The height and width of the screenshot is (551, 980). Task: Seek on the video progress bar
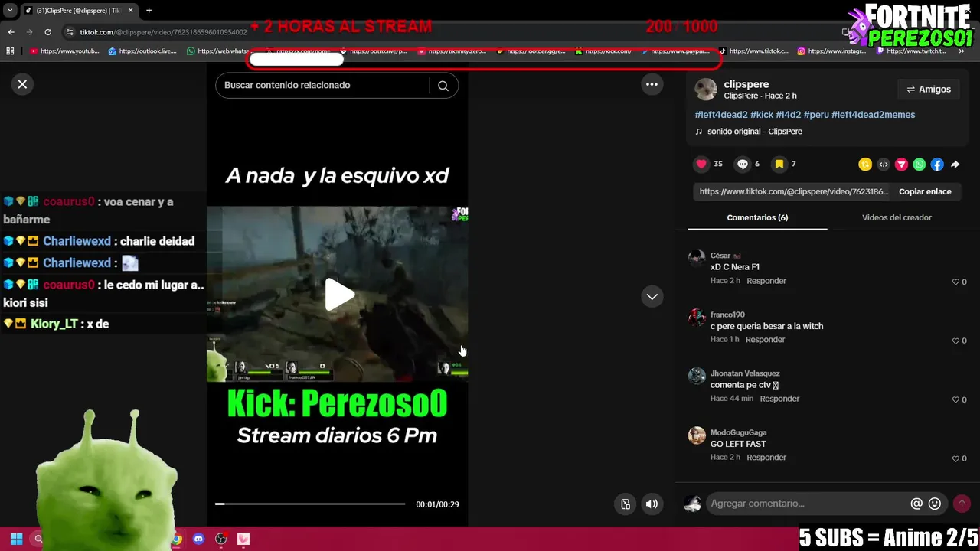[310, 504]
